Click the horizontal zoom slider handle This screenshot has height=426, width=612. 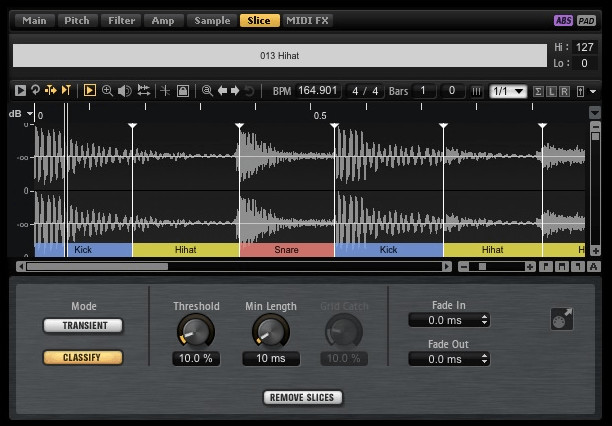[482, 267]
